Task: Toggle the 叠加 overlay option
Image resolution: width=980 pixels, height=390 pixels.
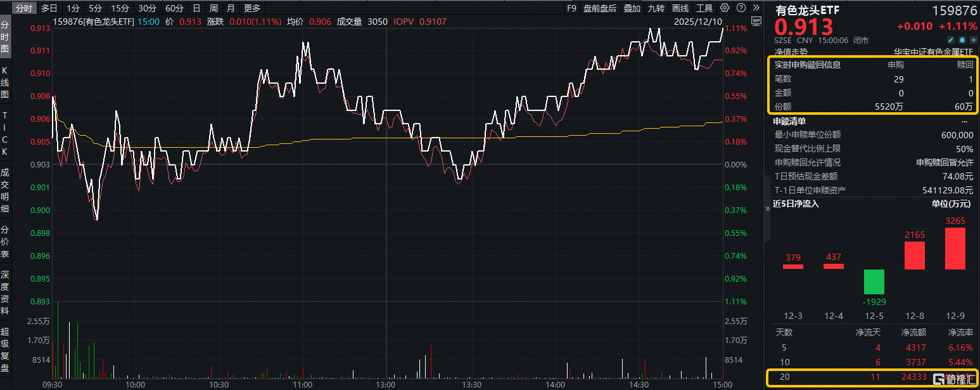Action: (632, 8)
